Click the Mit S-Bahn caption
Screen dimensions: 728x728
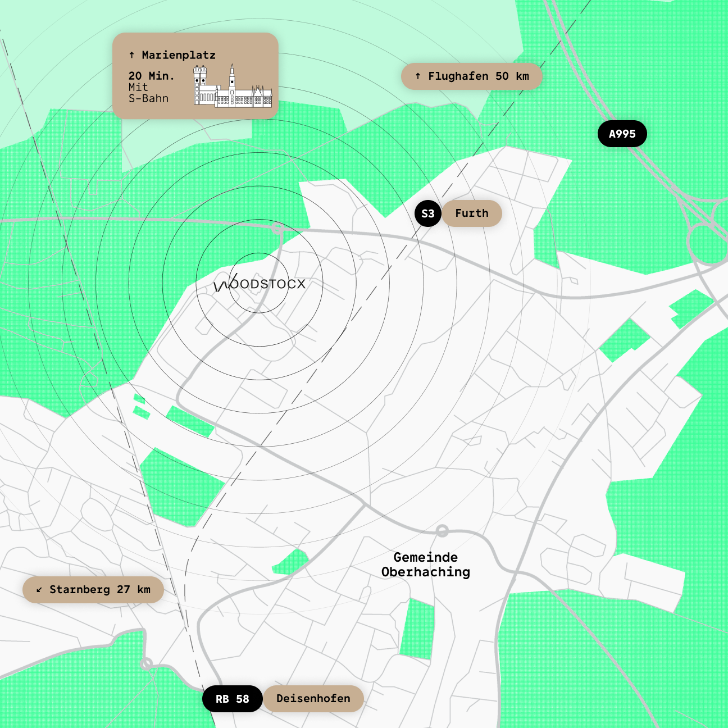click(148, 93)
